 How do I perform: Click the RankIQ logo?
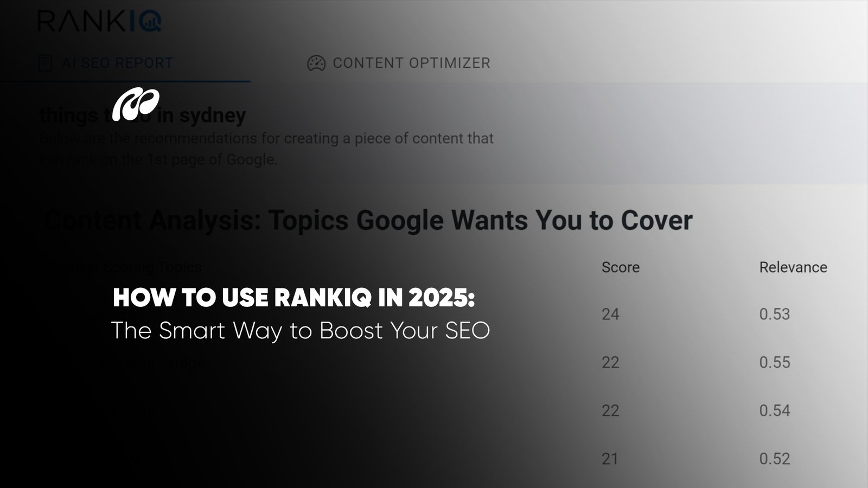click(99, 21)
